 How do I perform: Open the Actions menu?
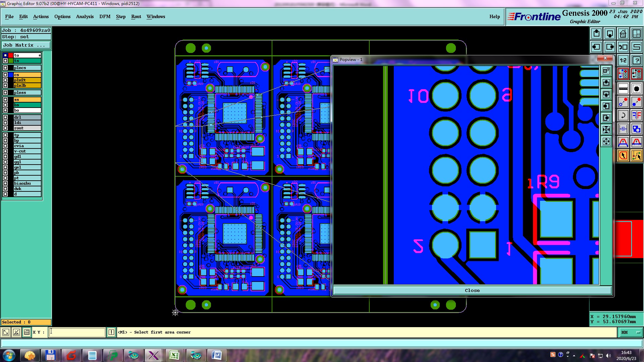41,16
